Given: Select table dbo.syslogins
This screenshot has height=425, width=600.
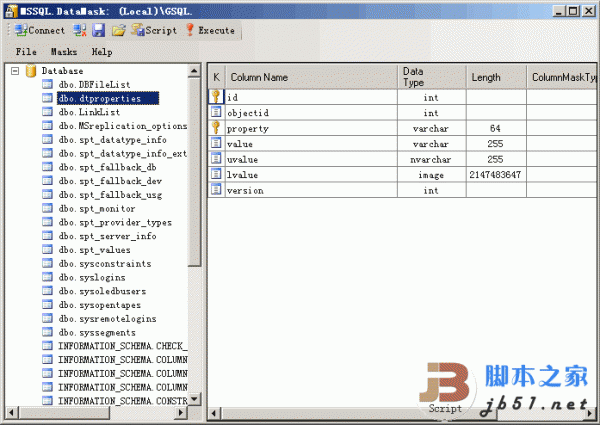Looking at the screenshot, I should [x=92, y=277].
